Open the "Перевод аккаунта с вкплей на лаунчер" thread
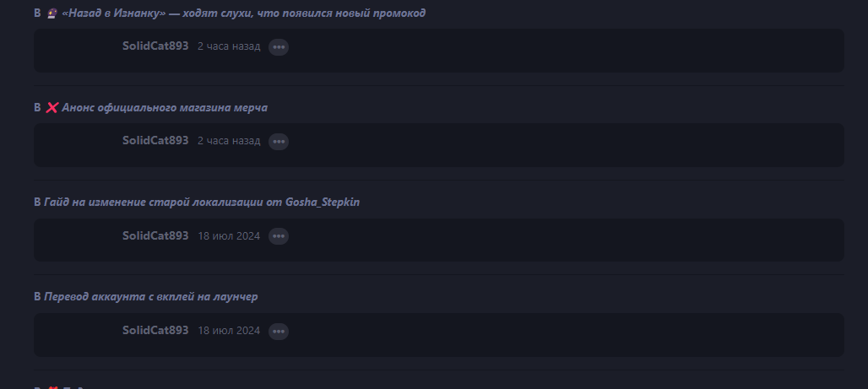Viewport: 868px width, 389px height. click(150, 296)
